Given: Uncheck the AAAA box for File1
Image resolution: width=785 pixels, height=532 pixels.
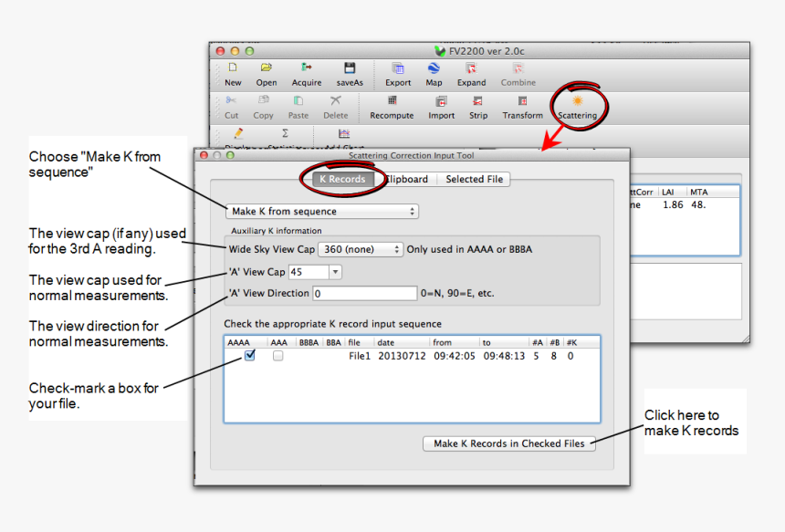Looking at the screenshot, I should coord(250,355).
